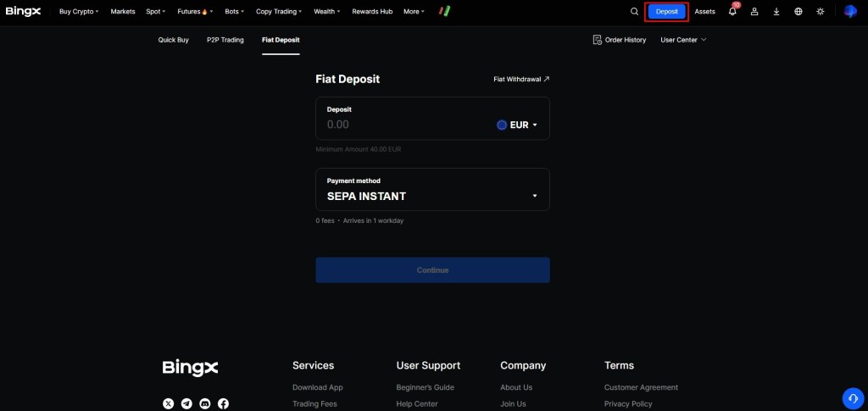Select the Fiat Deposit tab
The image size is (868, 411).
[x=281, y=40]
